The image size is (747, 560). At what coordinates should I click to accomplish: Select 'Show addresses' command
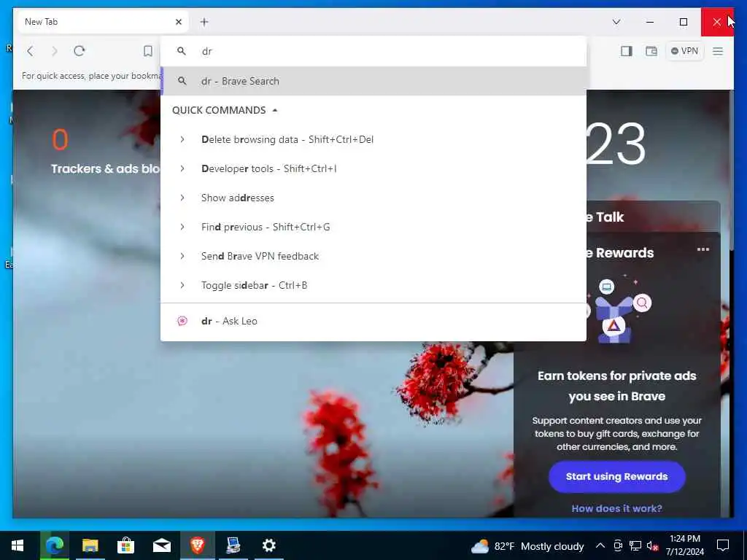coord(373,198)
